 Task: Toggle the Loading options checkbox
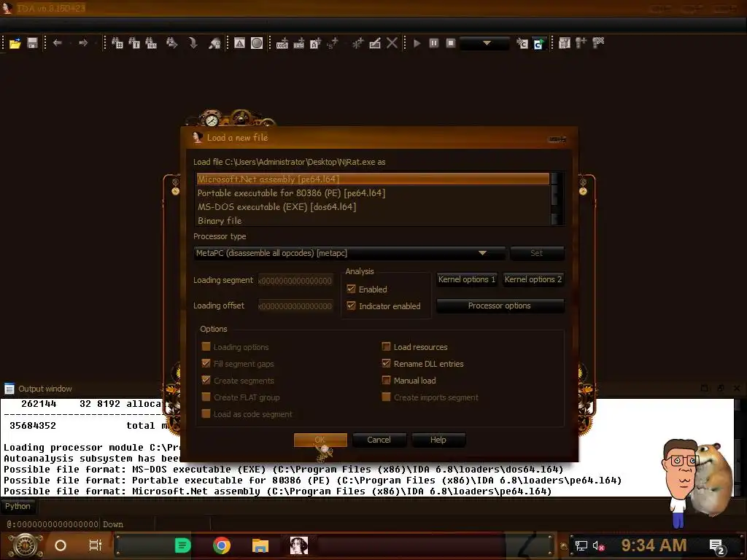[x=206, y=346]
